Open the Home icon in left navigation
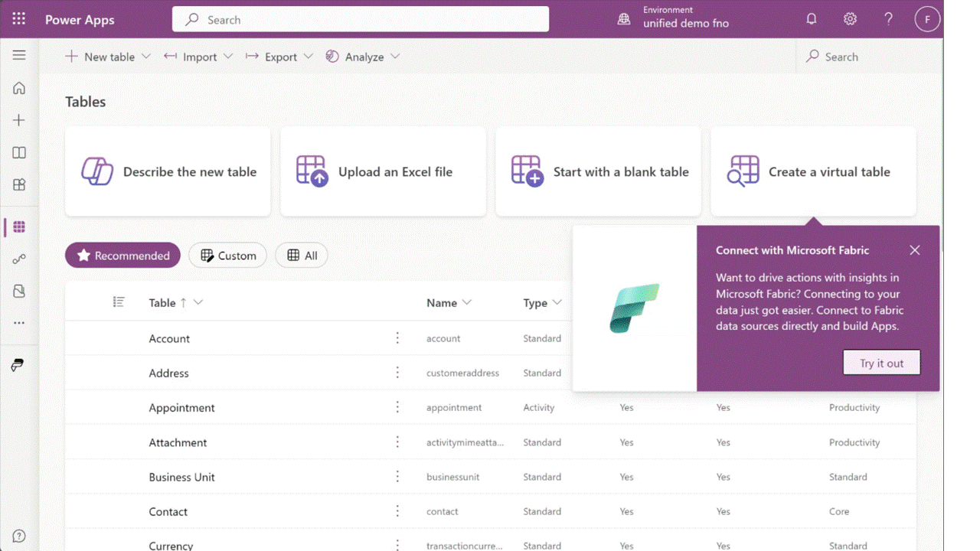Screen dimensions: 980x551 pyautogui.click(x=18, y=88)
